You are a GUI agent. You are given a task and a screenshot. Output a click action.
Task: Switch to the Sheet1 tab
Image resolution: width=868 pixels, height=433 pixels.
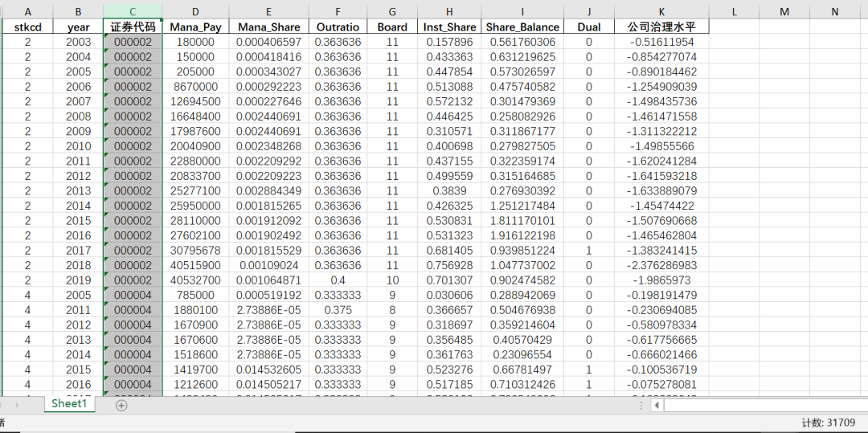[70, 404]
